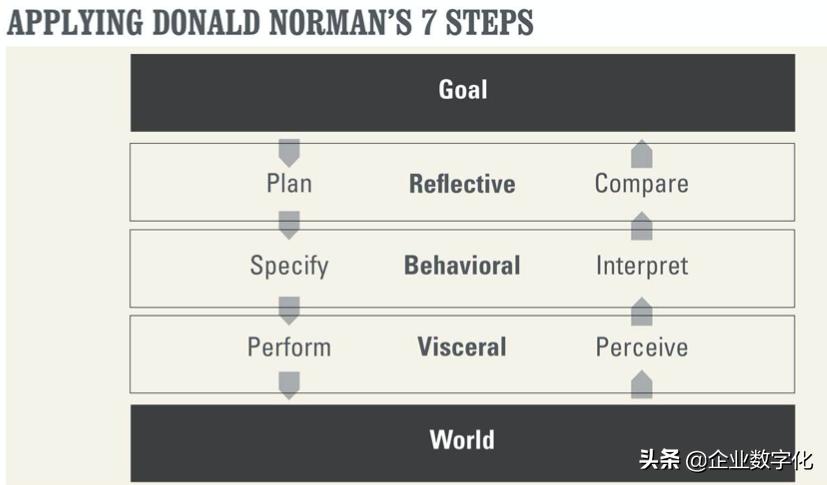Viewport: 827px width, 485px height.
Task: Click the Compare step label
Action: coord(641,184)
